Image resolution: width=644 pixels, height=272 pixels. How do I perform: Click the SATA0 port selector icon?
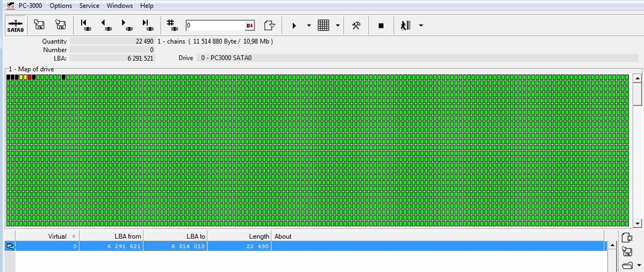[15, 26]
